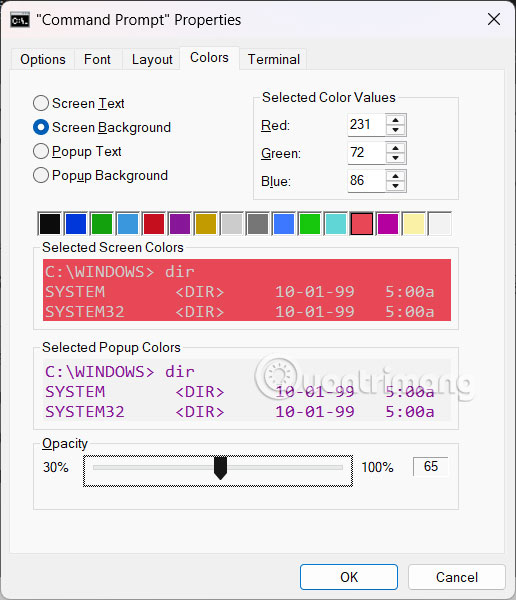Click the 'Green:' label
Image resolution: width=516 pixels, height=600 pixels.
pos(281,153)
